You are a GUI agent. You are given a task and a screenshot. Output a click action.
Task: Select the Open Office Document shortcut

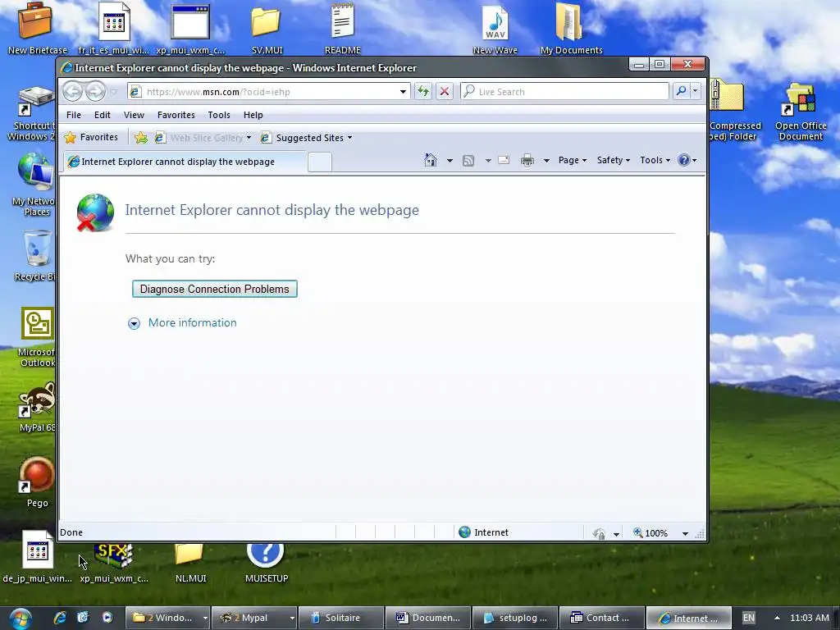click(801, 112)
